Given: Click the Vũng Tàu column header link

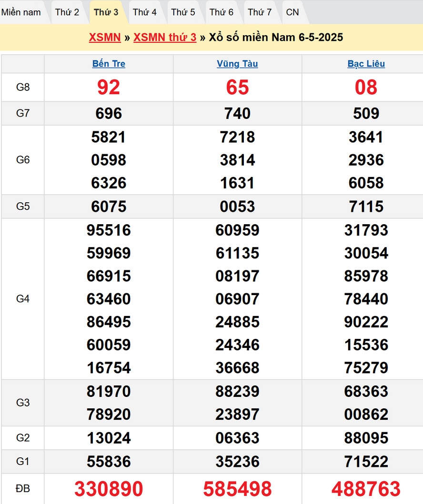Looking at the screenshot, I should 237,64.
